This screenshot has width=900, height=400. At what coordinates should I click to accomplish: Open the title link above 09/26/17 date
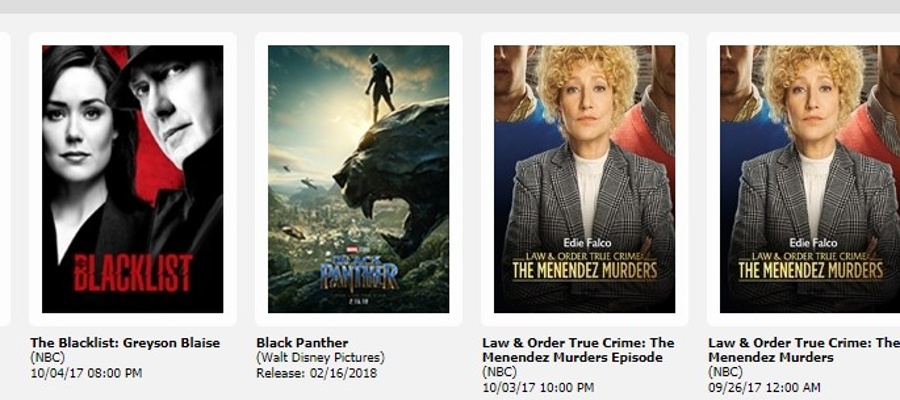[804, 350]
